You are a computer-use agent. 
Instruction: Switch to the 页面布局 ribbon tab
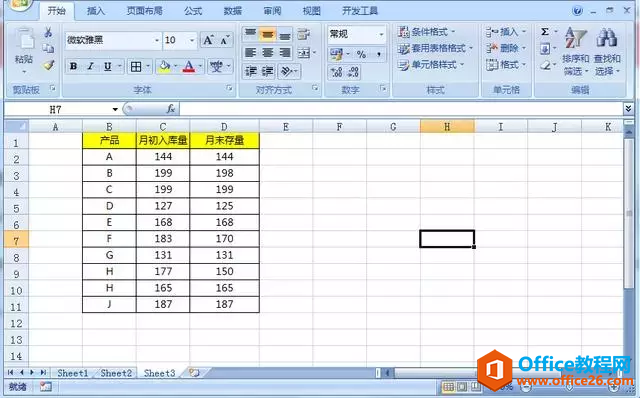click(144, 11)
